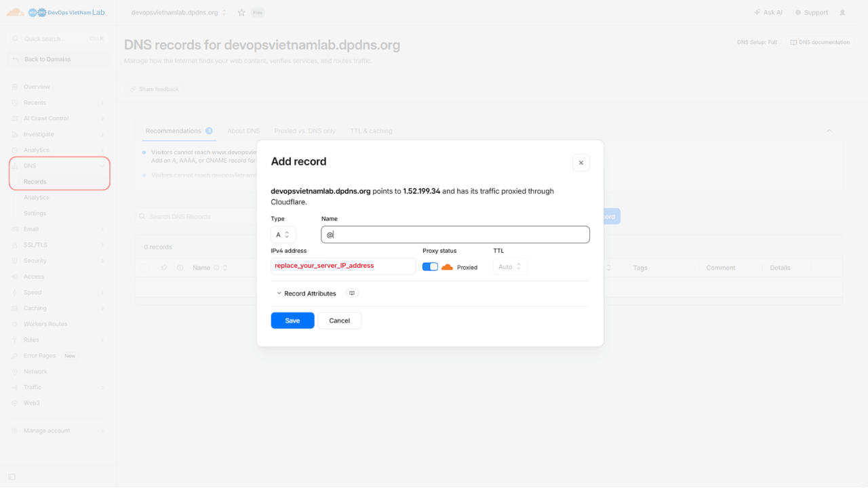
Task: Check the select-all records checkbox
Action: pos(145,268)
